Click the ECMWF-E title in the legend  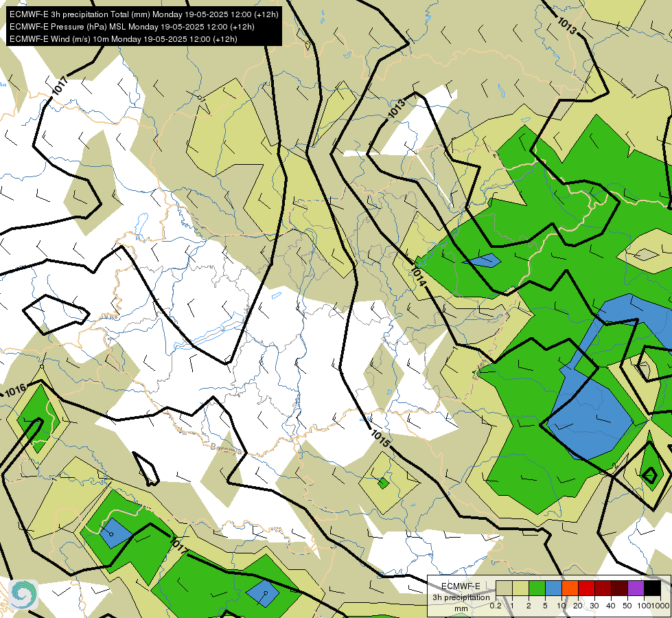click(461, 586)
